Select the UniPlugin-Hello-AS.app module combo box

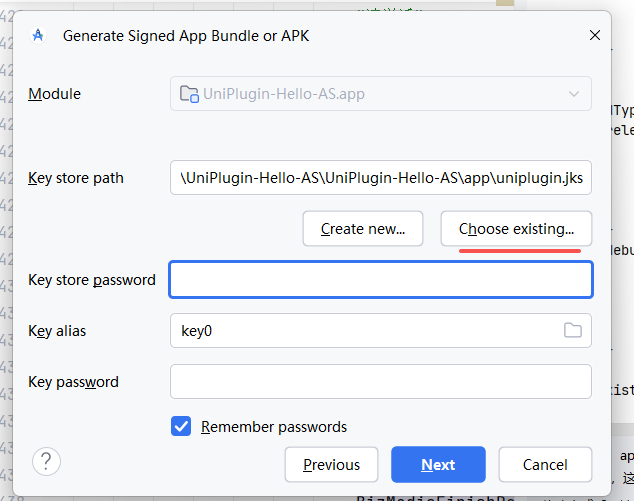click(370, 94)
